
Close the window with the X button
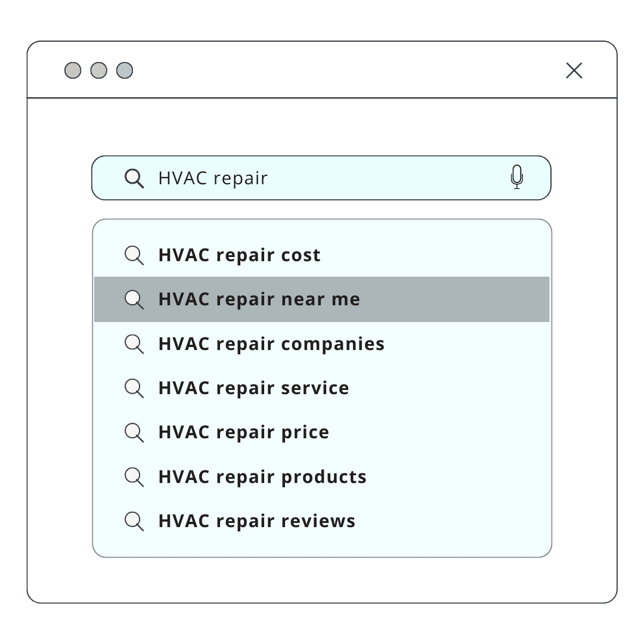coord(574,70)
